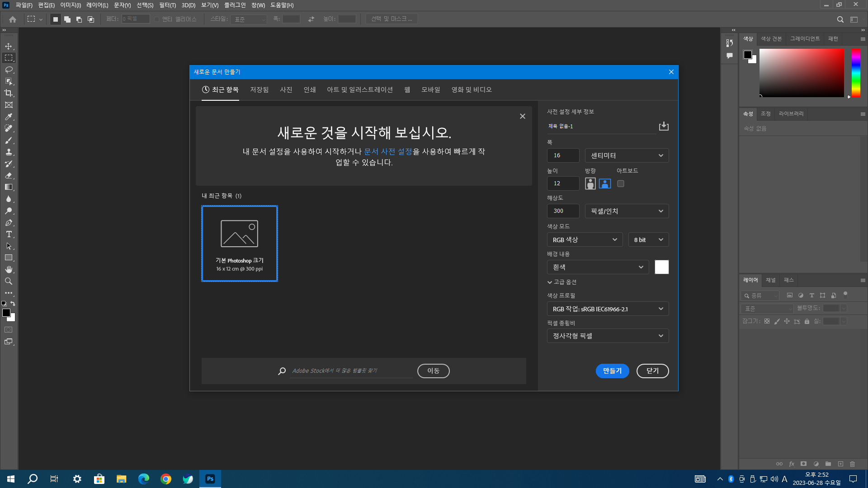This screenshot has width=868, height=488.
Task: Collapse the 고급 옵션 section
Action: point(562,282)
